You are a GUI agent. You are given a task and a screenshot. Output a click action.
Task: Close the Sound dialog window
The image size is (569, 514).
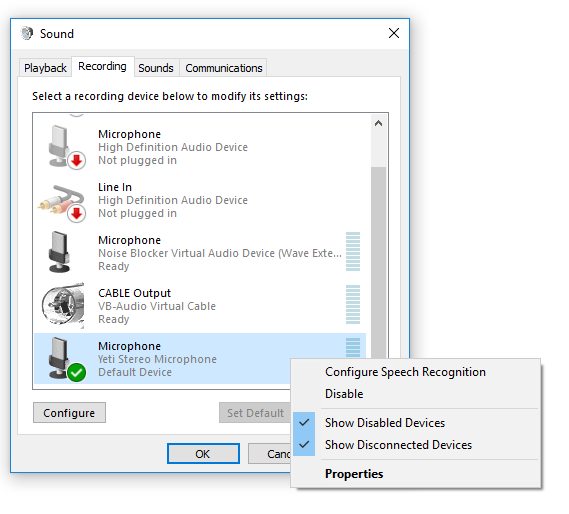click(394, 33)
